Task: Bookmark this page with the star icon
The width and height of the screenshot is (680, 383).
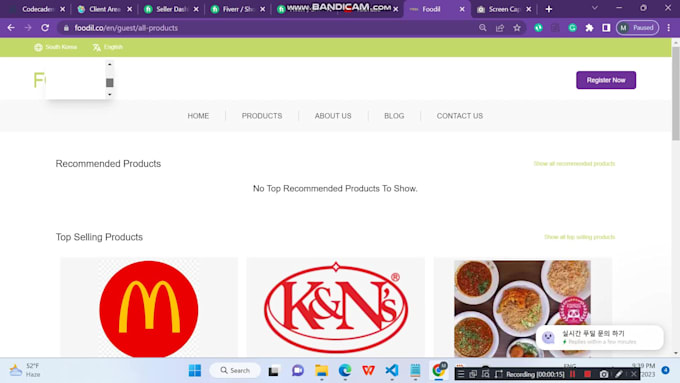Action: click(x=517, y=28)
